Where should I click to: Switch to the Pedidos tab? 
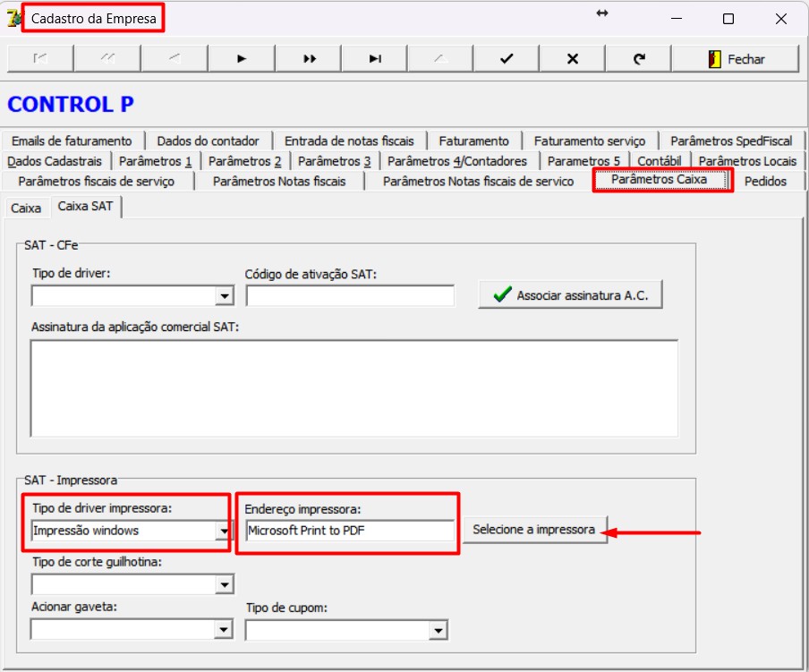(766, 181)
